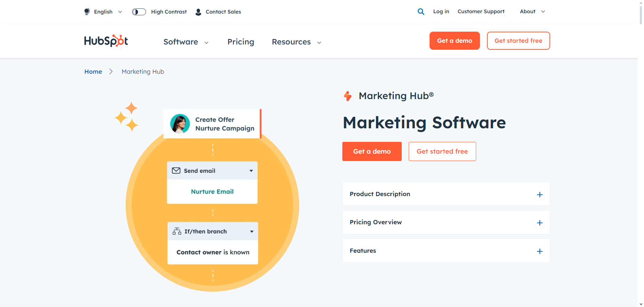Click the Contact Sales person icon
This screenshot has height=307, width=644.
click(198, 12)
